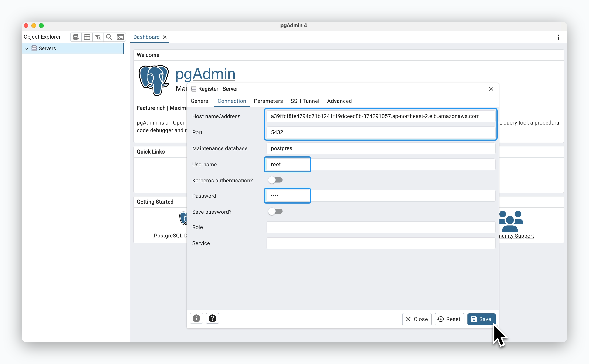
Task: Click the empty Service input field
Action: click(x=381, y=243)
